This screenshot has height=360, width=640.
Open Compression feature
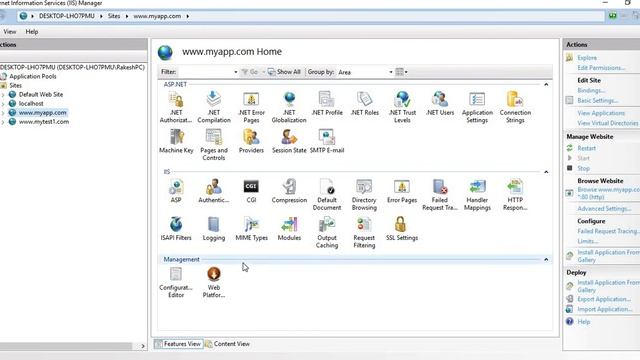click(x=289, y=191)
